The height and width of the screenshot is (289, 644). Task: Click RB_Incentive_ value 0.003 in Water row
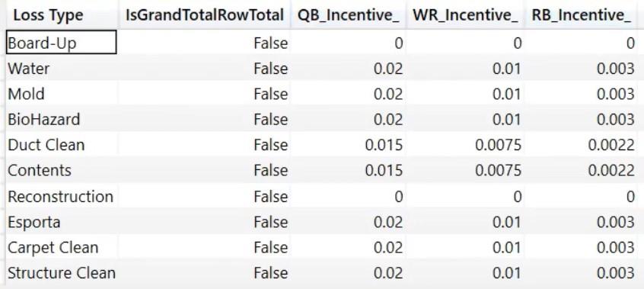(615, 69)
